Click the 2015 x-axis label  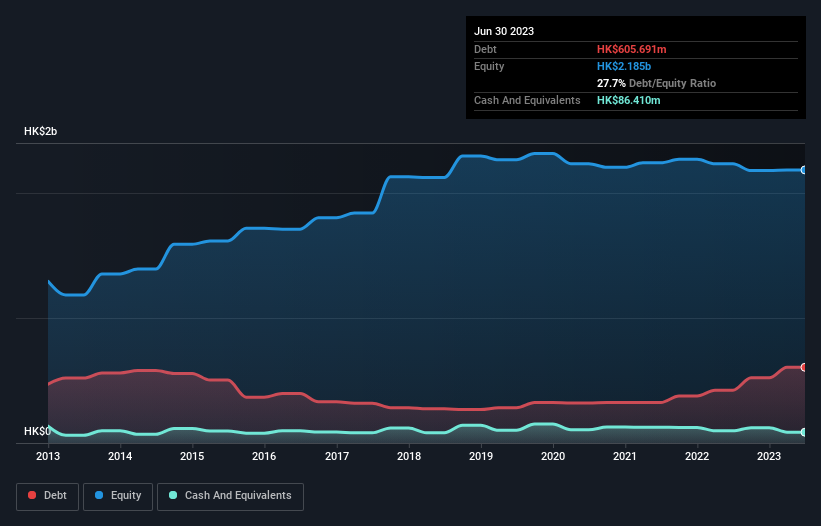[x=192, y=456]
